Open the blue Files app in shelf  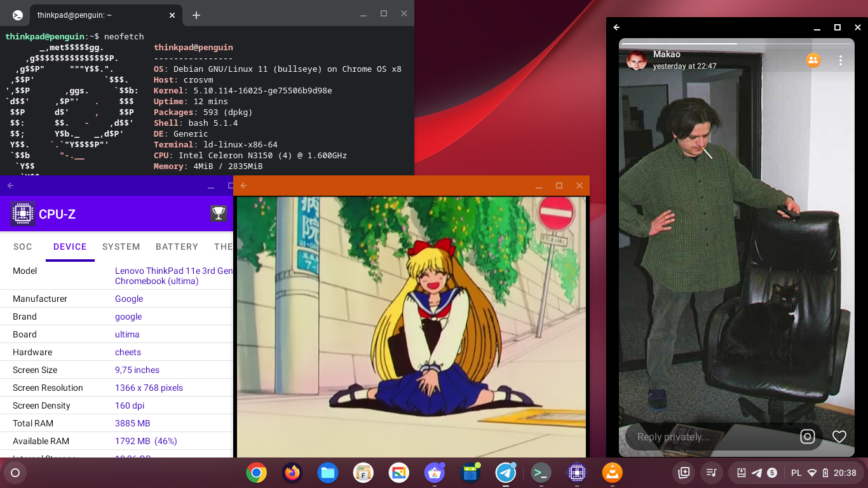tap(328, 473)
